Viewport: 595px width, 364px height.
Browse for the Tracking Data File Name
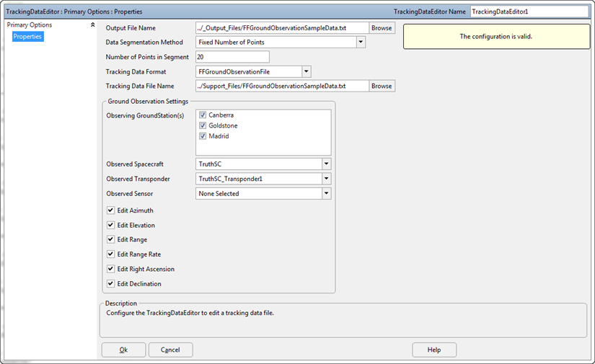(x=382, y=86)
